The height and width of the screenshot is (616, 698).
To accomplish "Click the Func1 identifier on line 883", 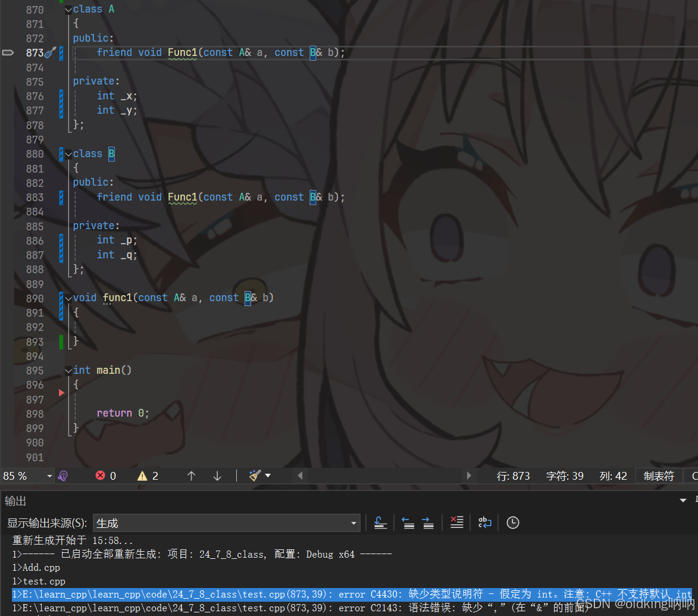I will coord(182,197).
